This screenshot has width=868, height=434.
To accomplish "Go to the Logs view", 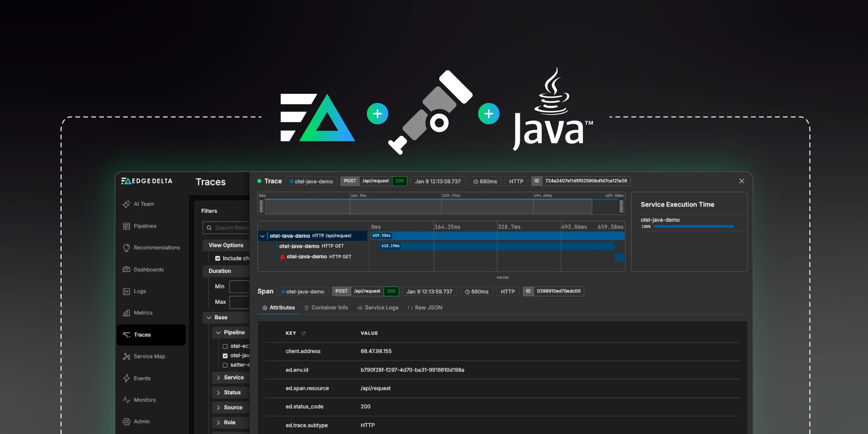I will (140, 291).
